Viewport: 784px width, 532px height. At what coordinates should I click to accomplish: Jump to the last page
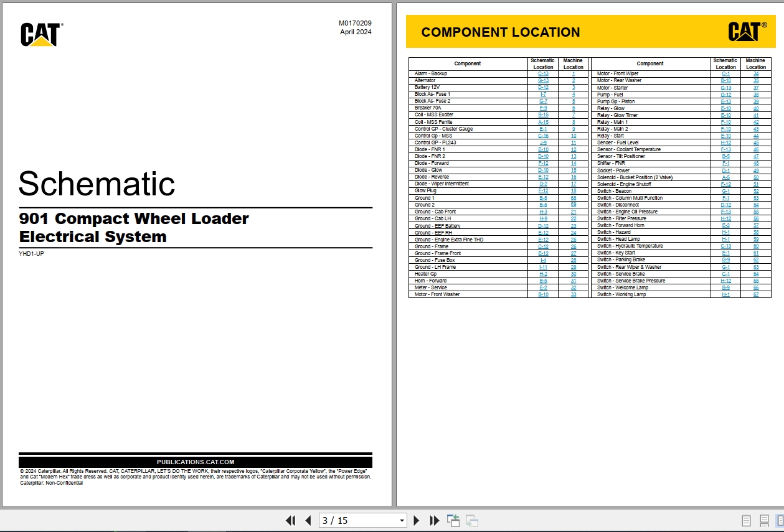(435, 521)
